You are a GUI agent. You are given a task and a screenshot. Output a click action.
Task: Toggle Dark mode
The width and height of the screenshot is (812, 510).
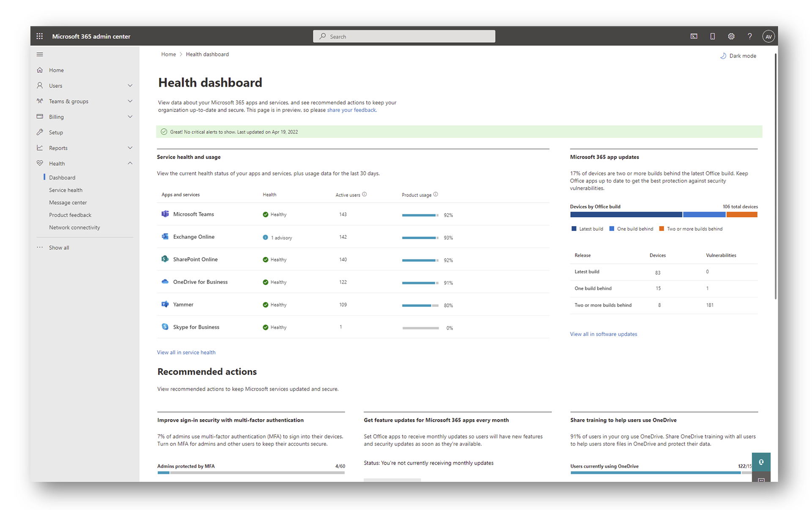click(738, 56)
